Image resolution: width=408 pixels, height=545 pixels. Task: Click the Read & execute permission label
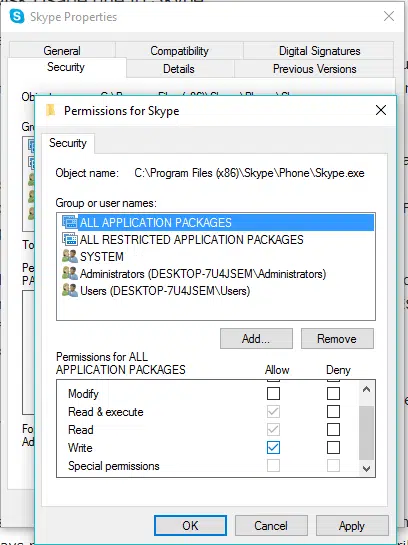tap(106, 412)
